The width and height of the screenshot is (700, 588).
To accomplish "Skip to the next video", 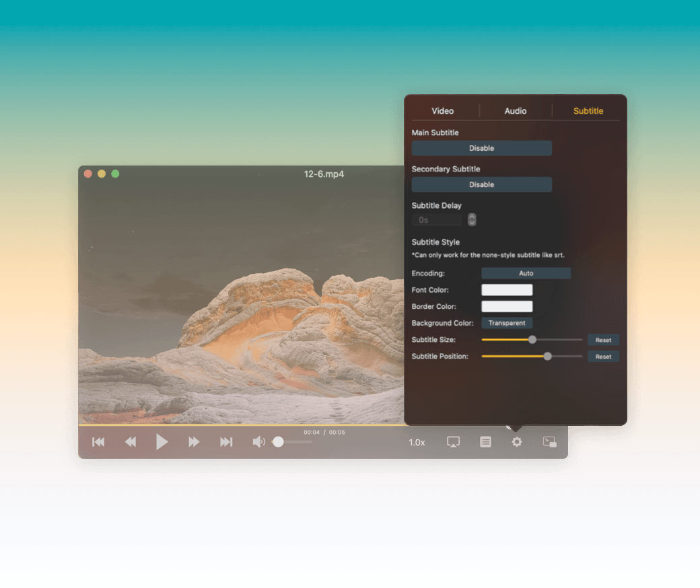I will [227, 441].
